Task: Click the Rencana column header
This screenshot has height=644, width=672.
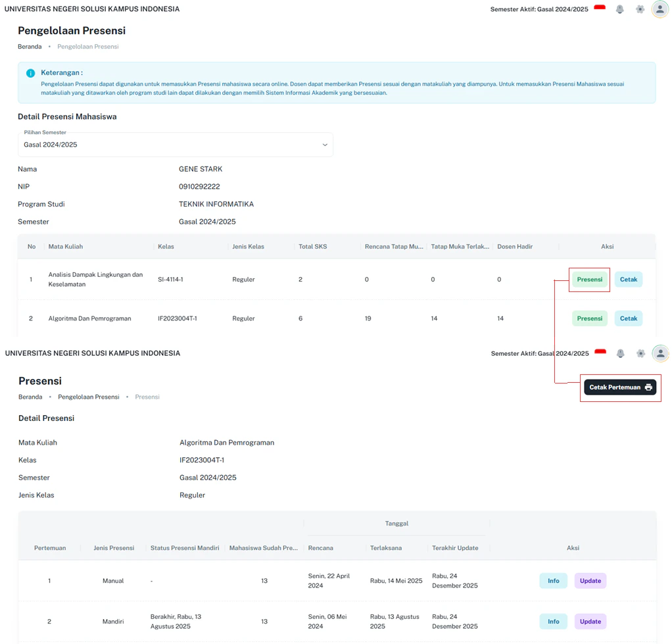Action: (x=320, y=548)
